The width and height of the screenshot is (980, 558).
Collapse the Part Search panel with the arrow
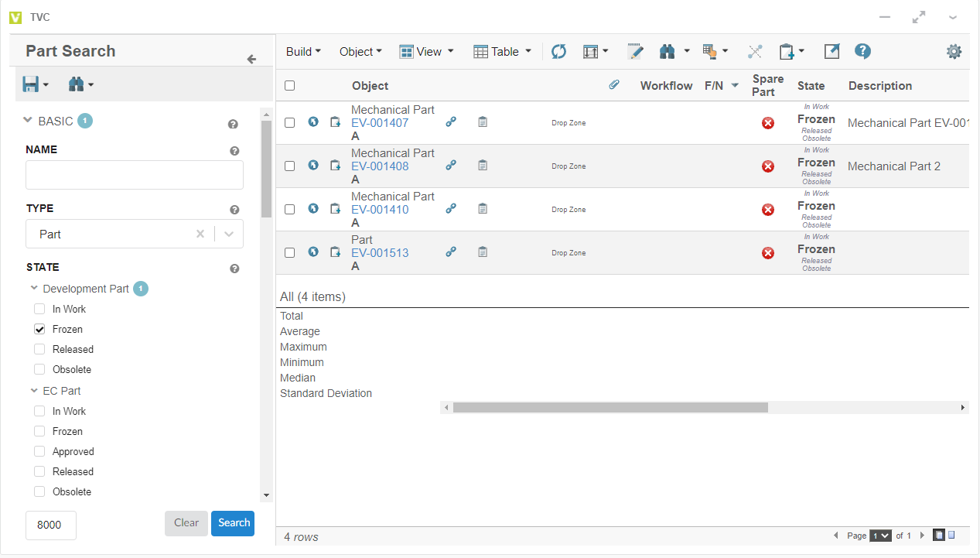(251, 60)
